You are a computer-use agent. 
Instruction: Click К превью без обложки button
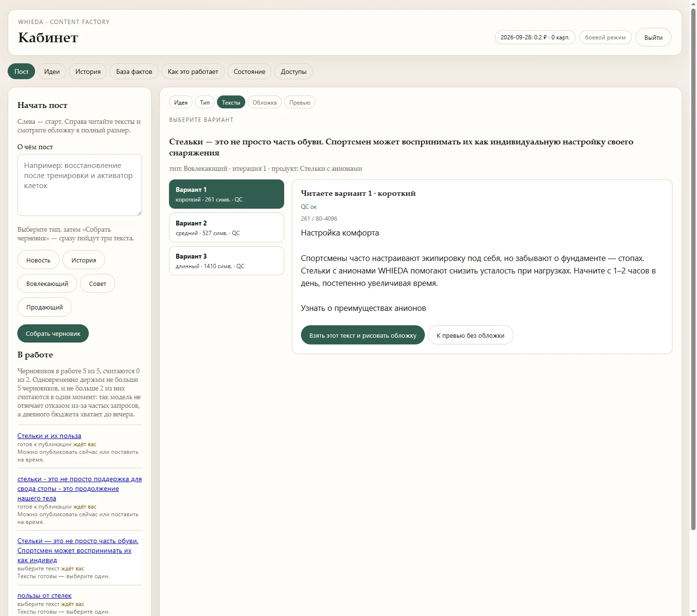coord(470,335)
